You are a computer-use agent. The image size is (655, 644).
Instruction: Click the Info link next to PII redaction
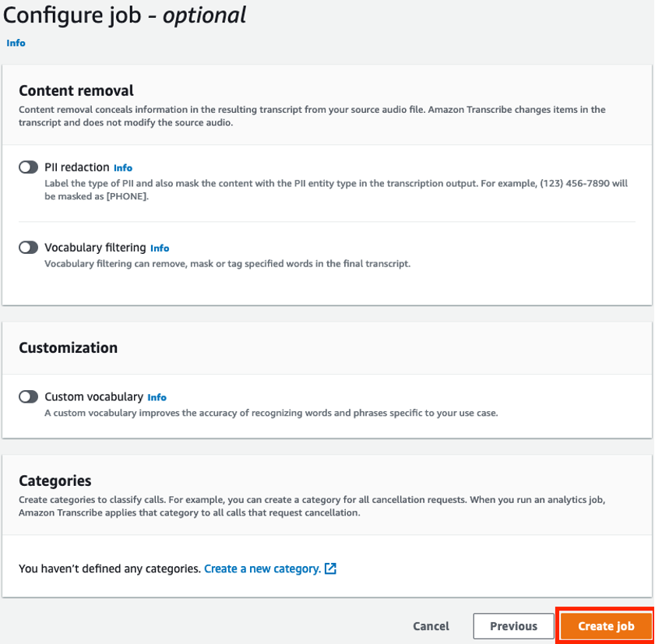pos(123,168)
